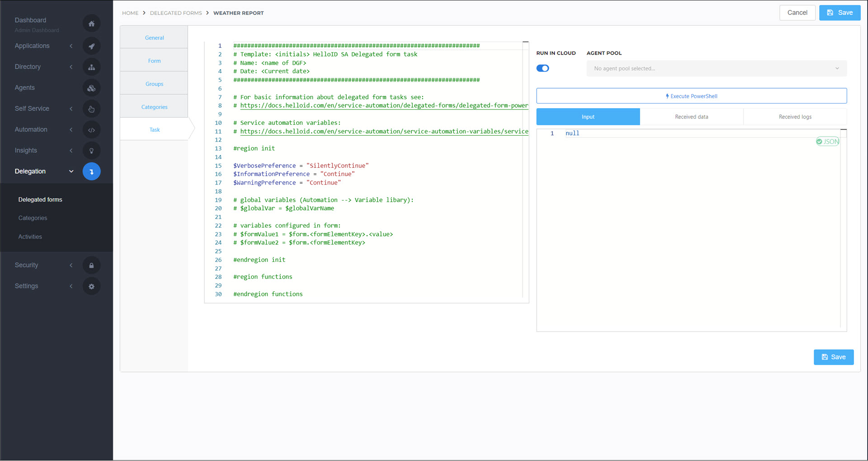The width and height of the screenshot is (868, 461).
Task: Click the #region init line
Action: tap(254, 148)
